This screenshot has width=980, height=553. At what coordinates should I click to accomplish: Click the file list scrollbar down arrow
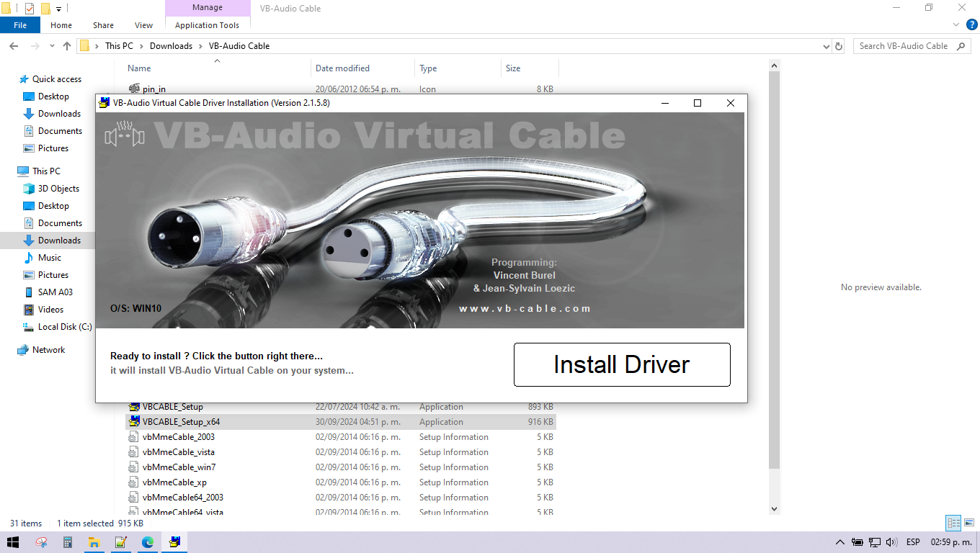click(x=775, y=508)
